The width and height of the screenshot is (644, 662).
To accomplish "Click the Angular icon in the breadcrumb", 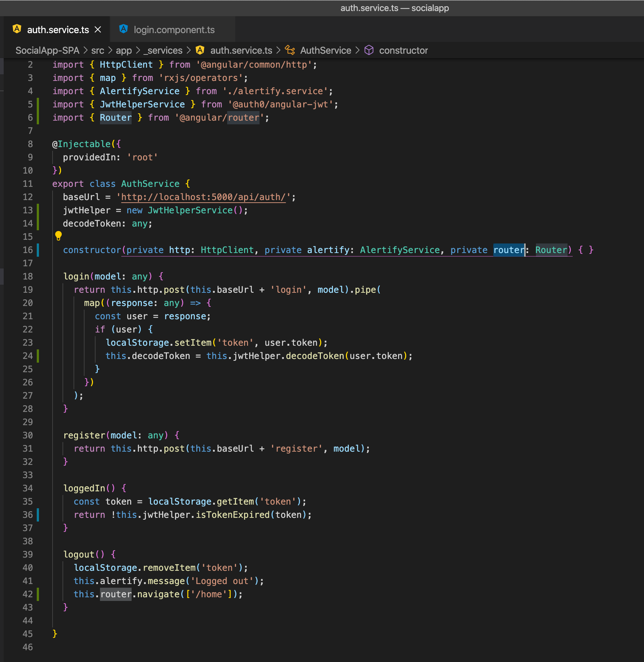I will (x=200, y=50).
